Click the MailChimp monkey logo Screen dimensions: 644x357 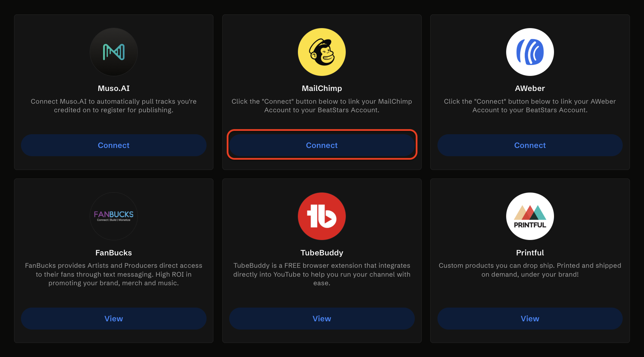pos(322,52)
